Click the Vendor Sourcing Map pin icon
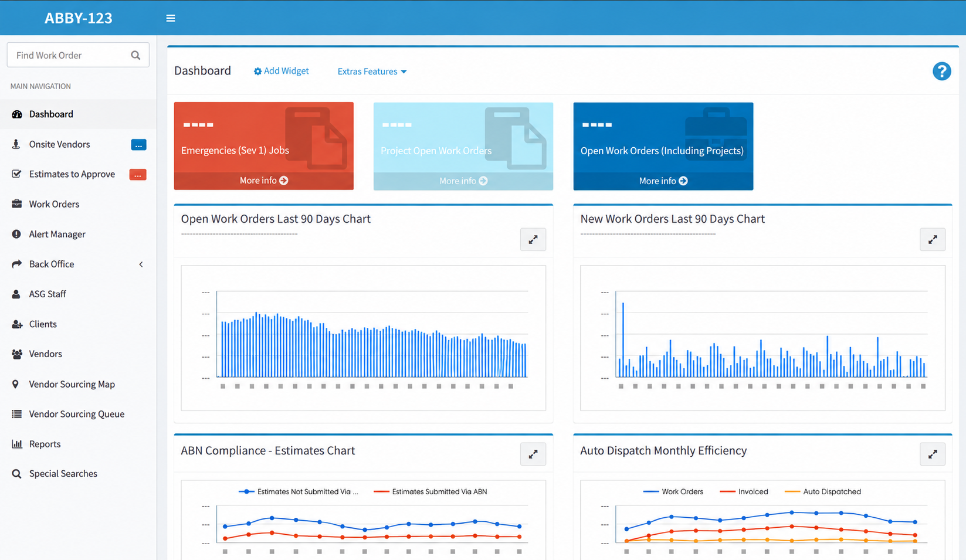This screenshot has width=966, height=560. [x=16, y=384]
